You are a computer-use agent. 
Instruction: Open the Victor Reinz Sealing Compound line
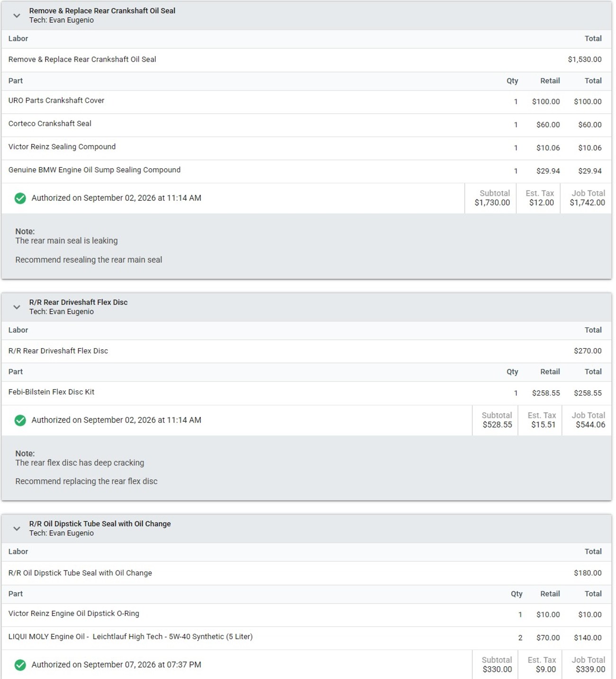pyautogui.click(x=306, y=148)
